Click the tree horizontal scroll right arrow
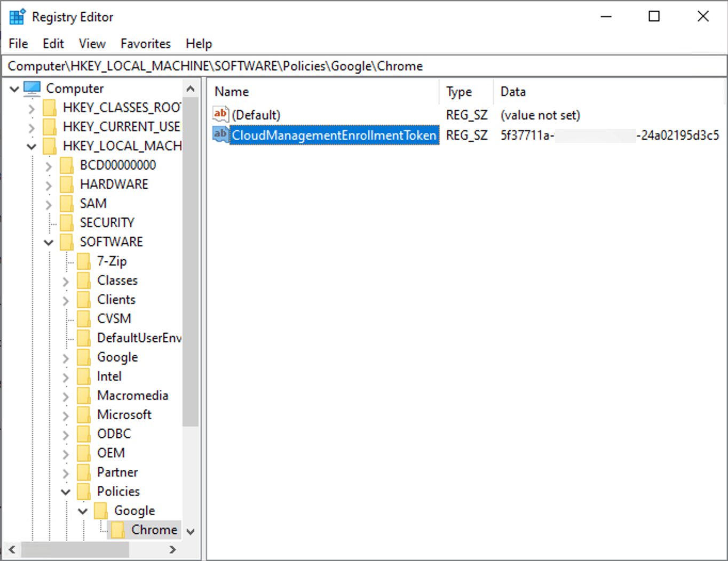 [172, 549]
